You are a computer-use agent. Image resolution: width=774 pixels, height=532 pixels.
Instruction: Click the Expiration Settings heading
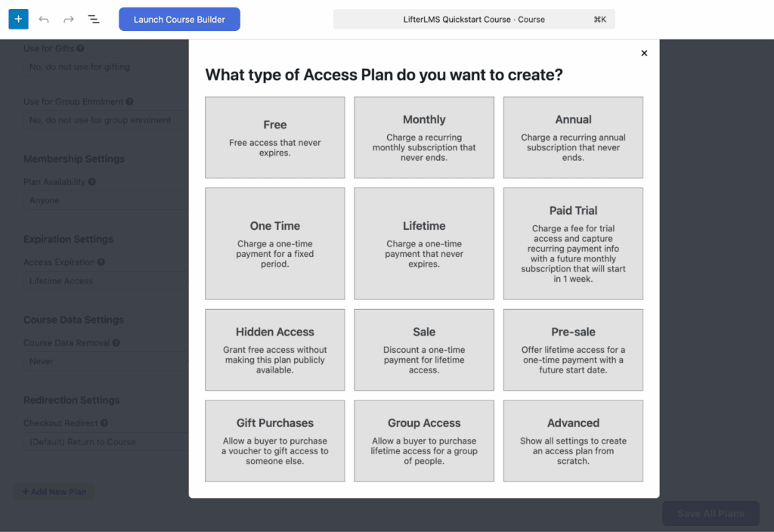(x=68, y=239)
